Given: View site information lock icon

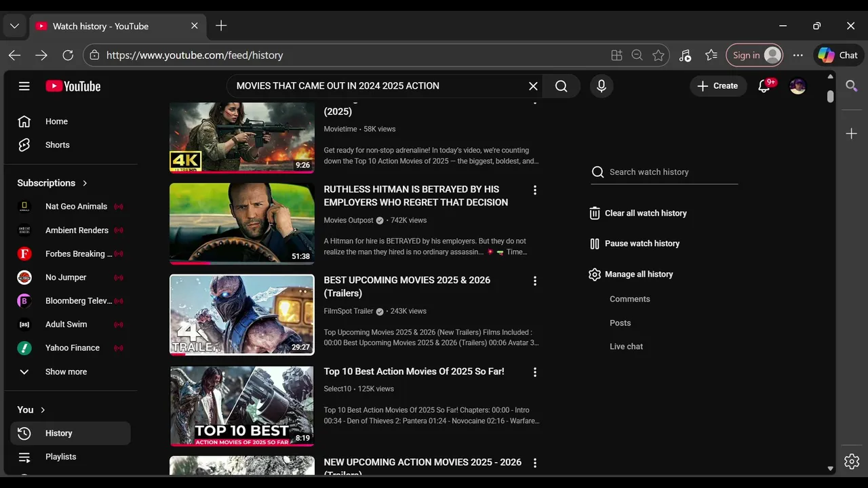Looking at the screenshot, I should click(x=94, y=56).
